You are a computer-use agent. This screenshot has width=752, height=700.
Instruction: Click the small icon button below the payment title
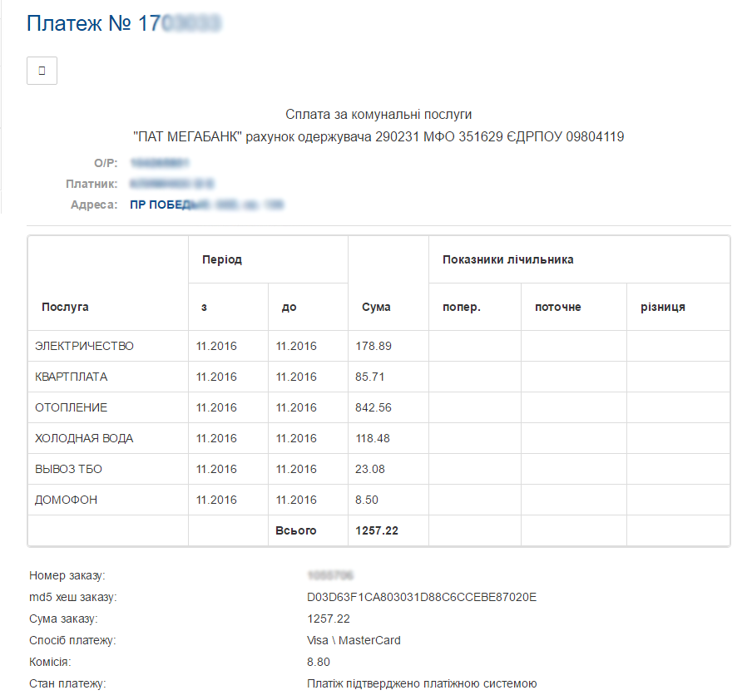pyautogui.click(x=42, y=71)
